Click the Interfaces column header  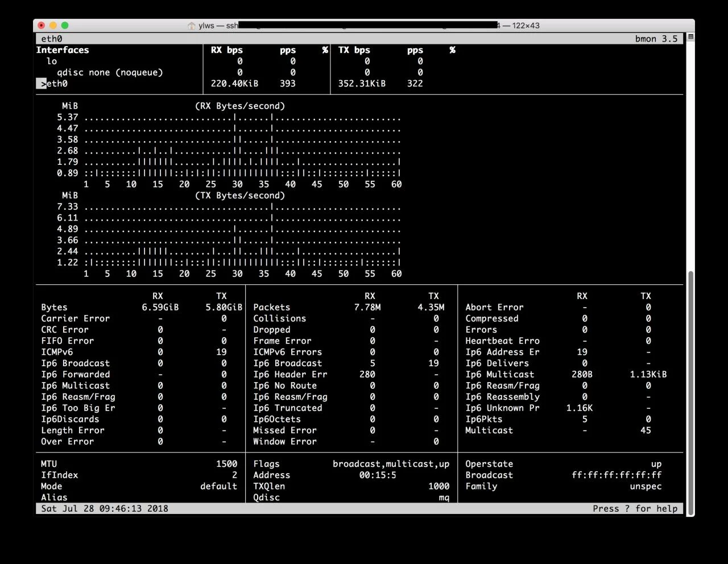(x=63, y=50)
